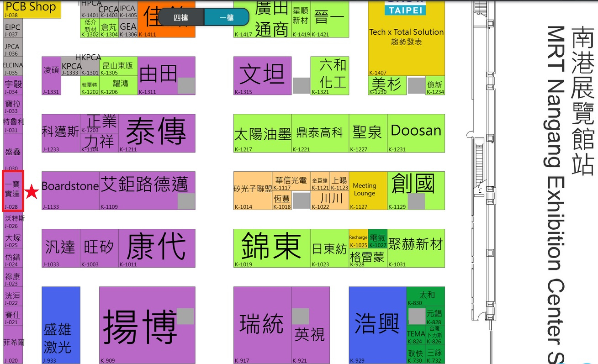Open highlighted booth 一寶實達 J-028
The height and width of the screenshot is (364, 598).
12,190
